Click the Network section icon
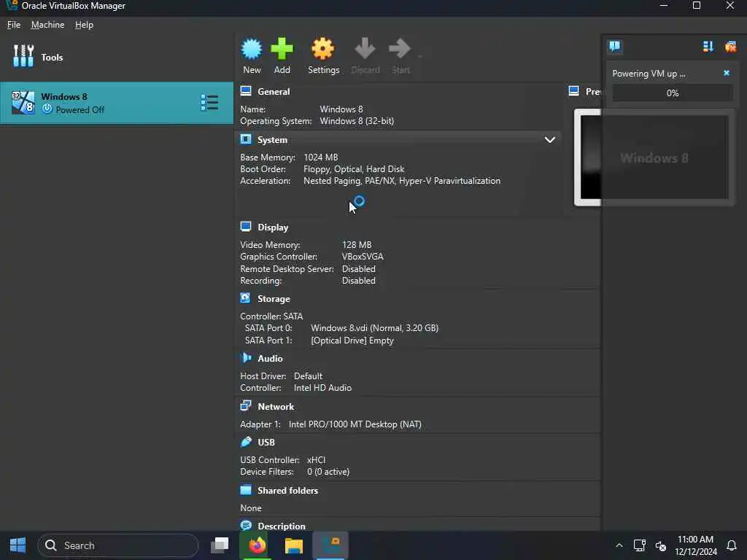 point(246,405)
